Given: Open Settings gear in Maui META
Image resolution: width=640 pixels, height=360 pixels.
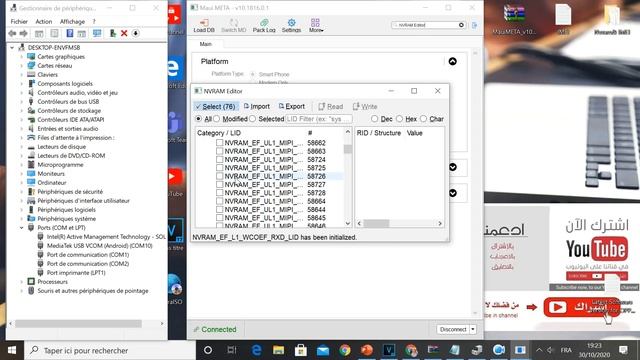Looking at the screenshot, I should point(291,25).
